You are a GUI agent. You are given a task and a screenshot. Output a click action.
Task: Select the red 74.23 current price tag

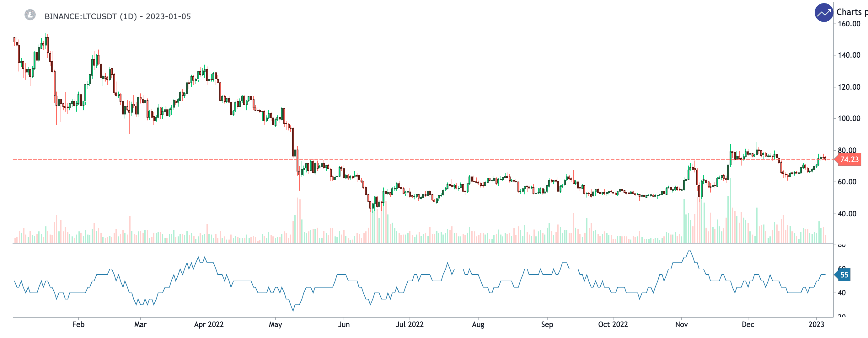tap(849, 159)
